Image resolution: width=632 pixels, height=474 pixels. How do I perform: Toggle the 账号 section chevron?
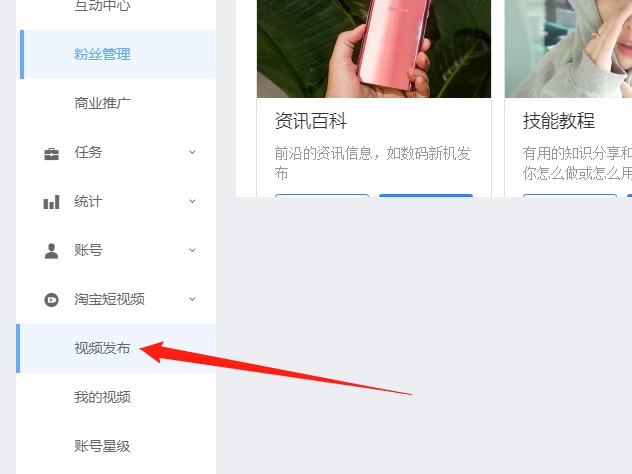tap(192, 250)
